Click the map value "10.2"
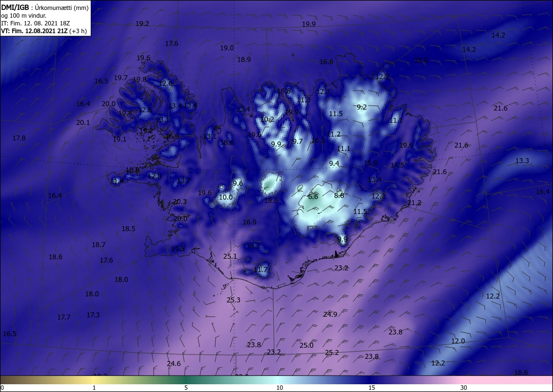The height and width of the screenshot is (392, 553). (x=267, y=119)
